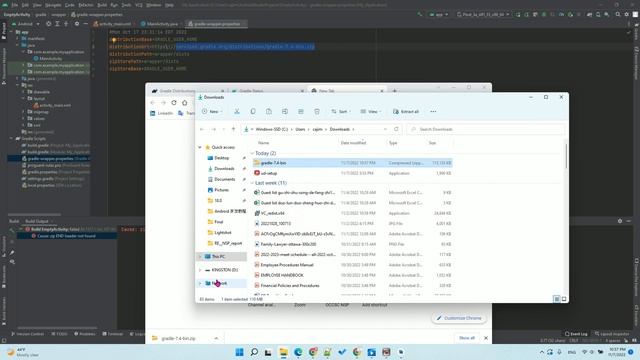Click the Share icon in Explorer toolbar
Image resolution: width=640 pixels, height=360 pixels.
[301, 111]
